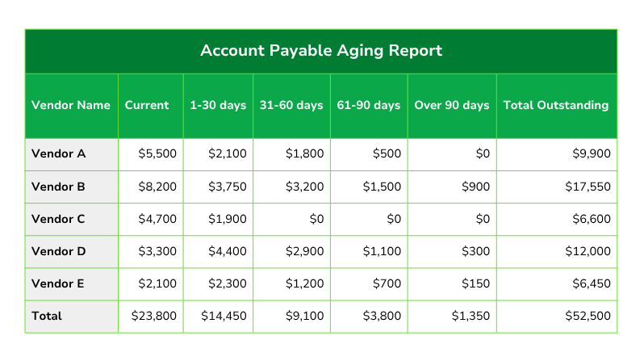Select the Over 90 days header
Viewport: 644px width, 361px height.
pyautogui.click(x=452, y=106)
